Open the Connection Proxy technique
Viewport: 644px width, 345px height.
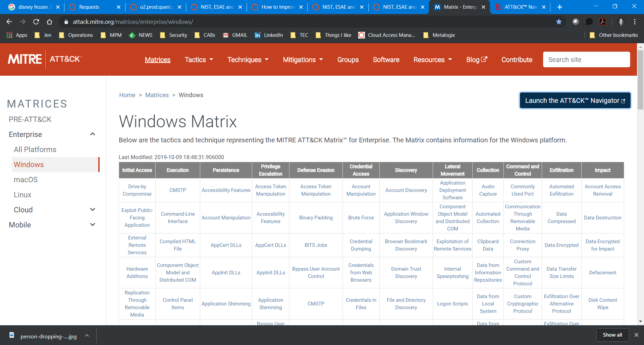point(523,245)
